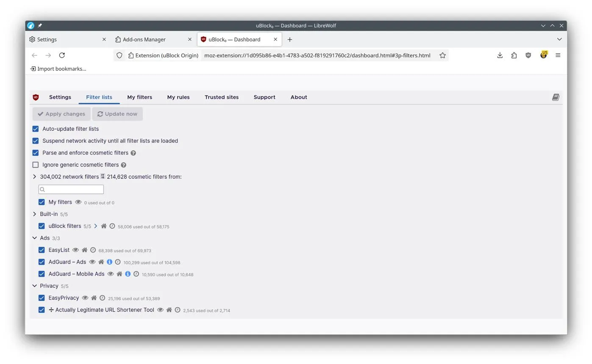Switch to the My filters tab
Screen dimensions: 592x364
tap(139, 97)
